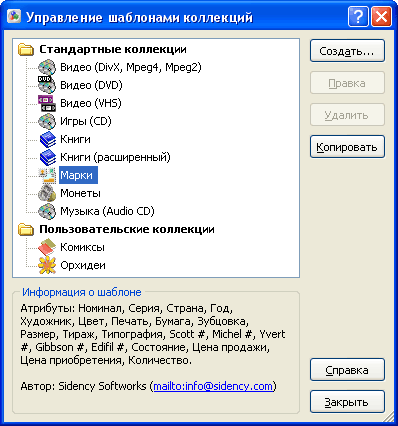Click the red book icon beside Комиксы

[x=47, y=247]
